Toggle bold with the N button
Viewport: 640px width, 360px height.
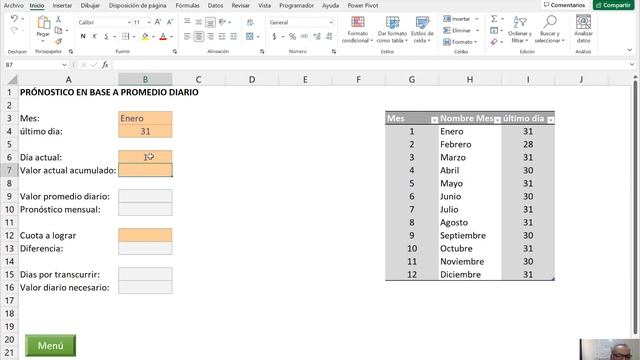83,37
